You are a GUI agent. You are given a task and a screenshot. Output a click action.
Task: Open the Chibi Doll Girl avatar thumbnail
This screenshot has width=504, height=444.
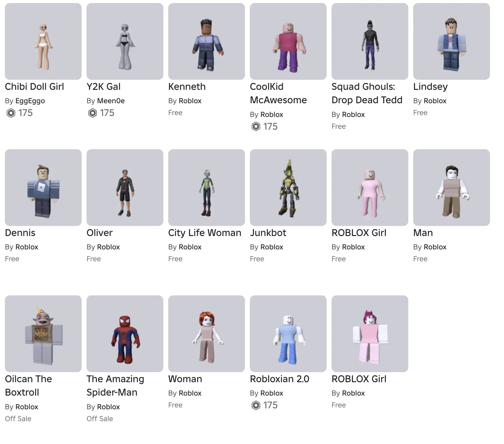(x=43, y=41)
